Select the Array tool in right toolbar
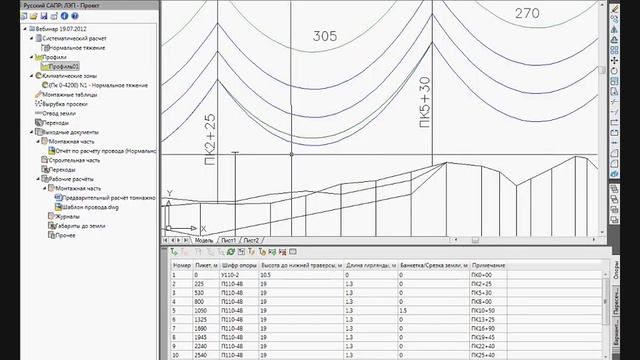 pyautogui.click(x=614, y=50)
